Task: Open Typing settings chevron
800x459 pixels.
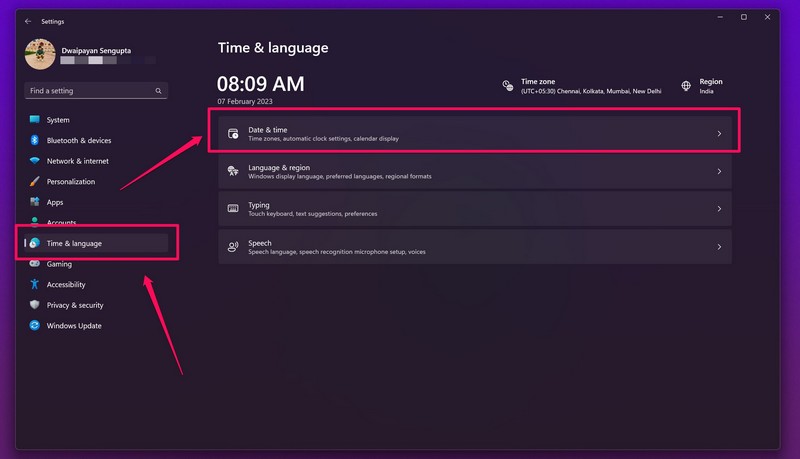Action: [719, 209]
